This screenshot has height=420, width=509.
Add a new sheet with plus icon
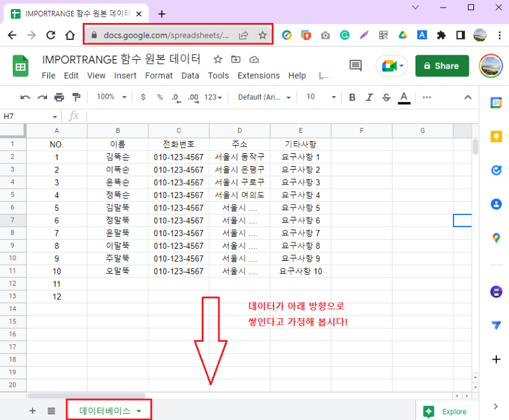coord(32,410)
